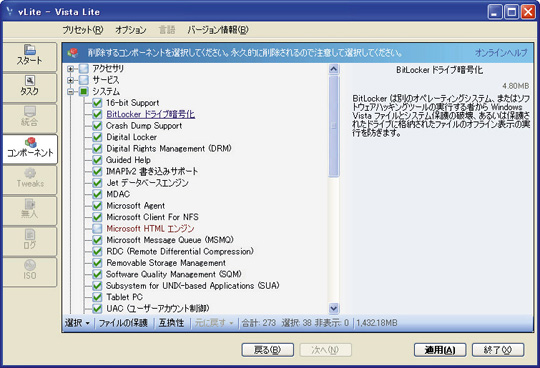This screenshot has height=368, width=540.
Task: Uncheck Microsoft Agent
Action: tap(97, 206)
